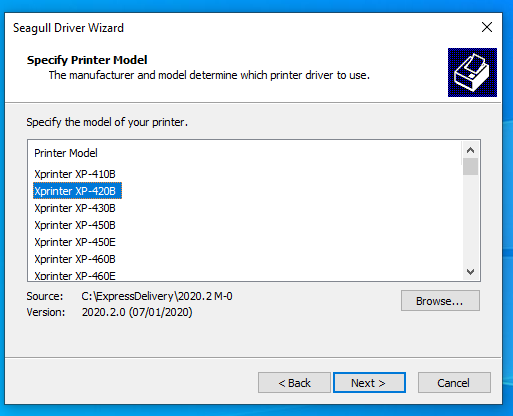Close the Seagull Driver Wizard window
This screenshot has width=513, height=416.
(x=487, y=27)
